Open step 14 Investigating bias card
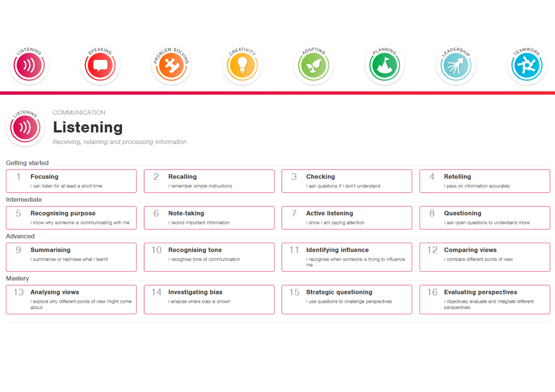 tap(209, 299)
